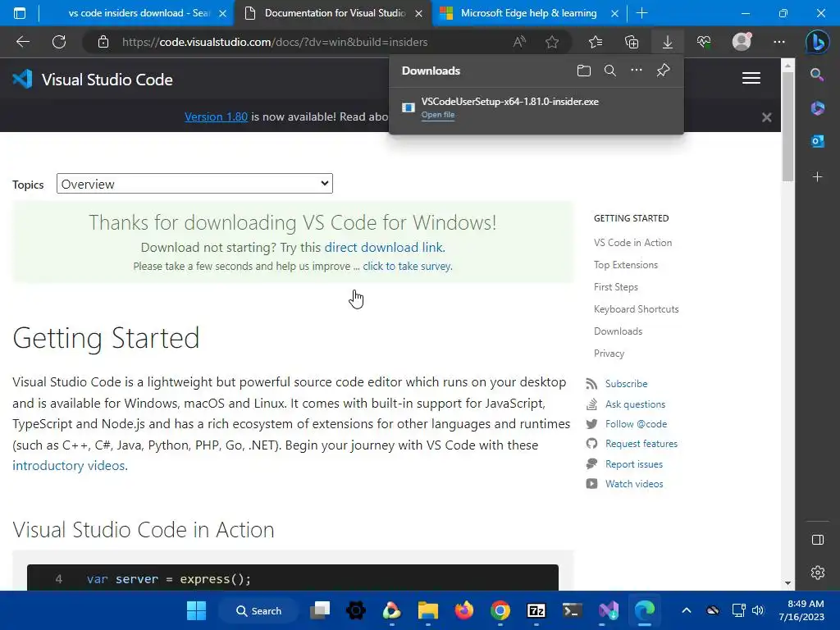The image size is (840, 630).
Task: Click Open file under downloaded installer
Action: tap(438, 115)
